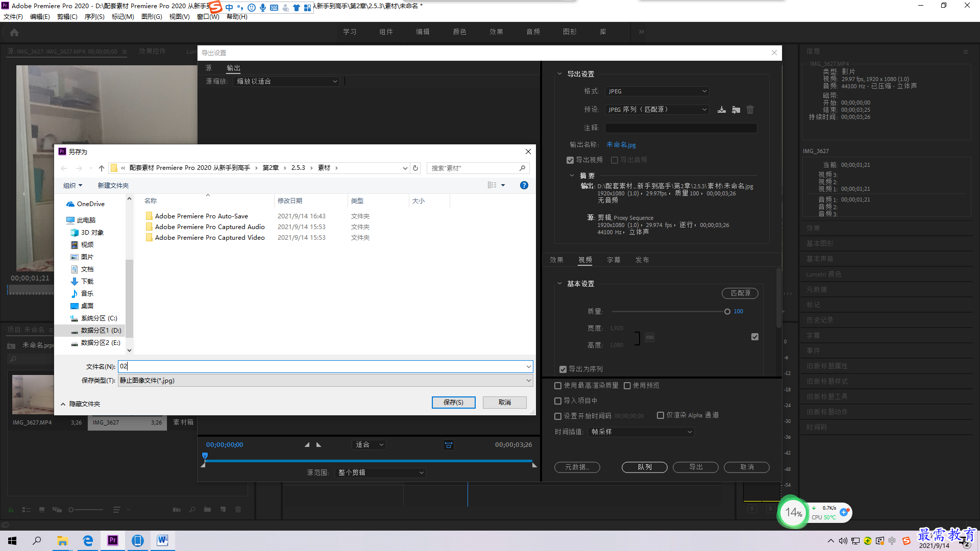The width and height of the screenshot is (980, 551).
Task: Open the Preset JPEG sequence dropdown
Action: coord(657,110)
